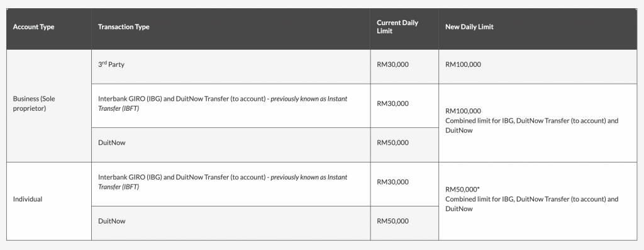Click Individual RM50,000* combined limit cell

(x=538, y=201)
